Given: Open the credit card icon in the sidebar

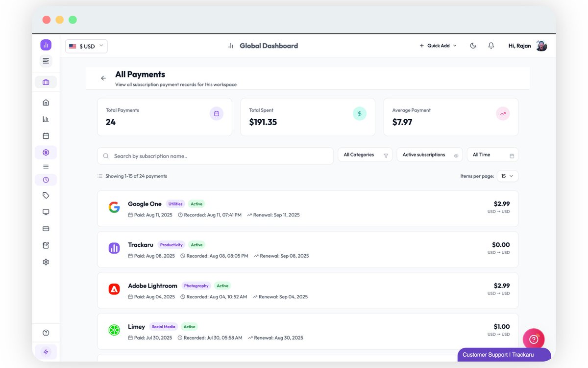Looking at the screenshot, I should click(x=46, y=229).
